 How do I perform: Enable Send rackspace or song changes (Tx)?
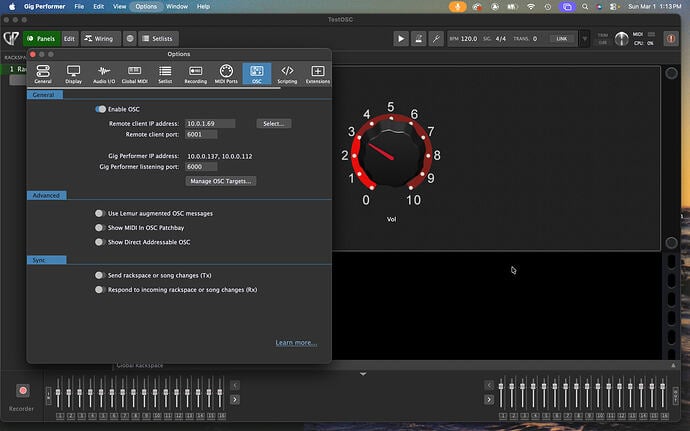pos(99,274)
